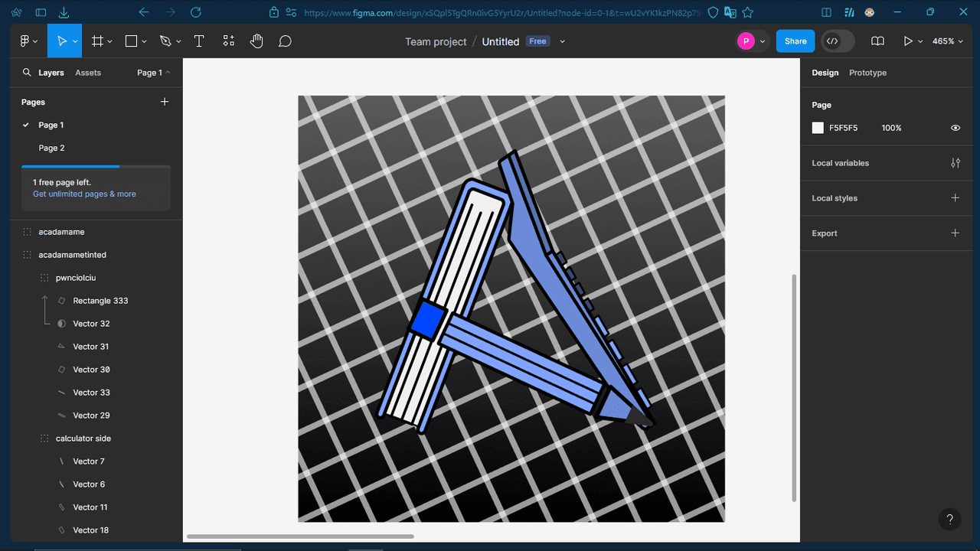Open the file name options chevron

pyautogui.click(x=562, y=41)
